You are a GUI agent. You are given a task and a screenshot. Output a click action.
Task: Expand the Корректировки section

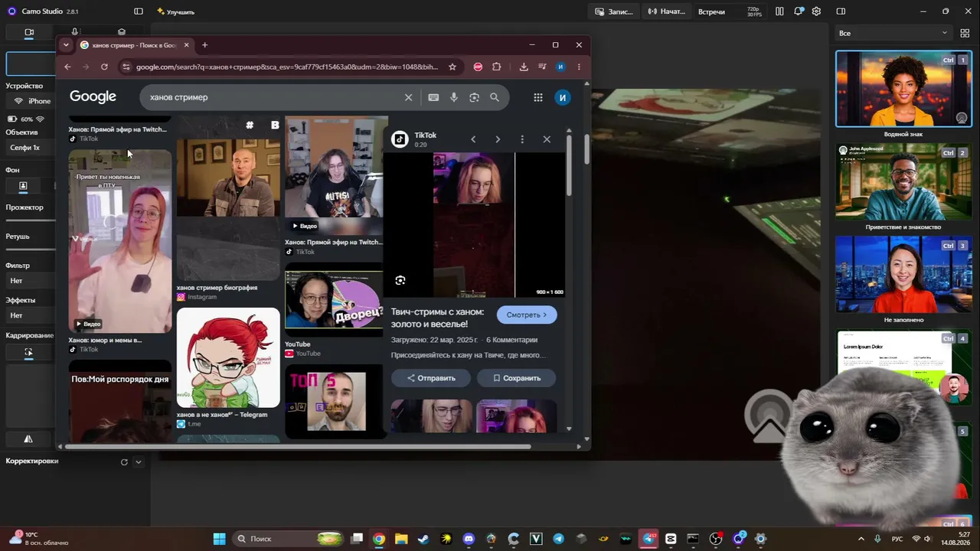pos(138,461)
